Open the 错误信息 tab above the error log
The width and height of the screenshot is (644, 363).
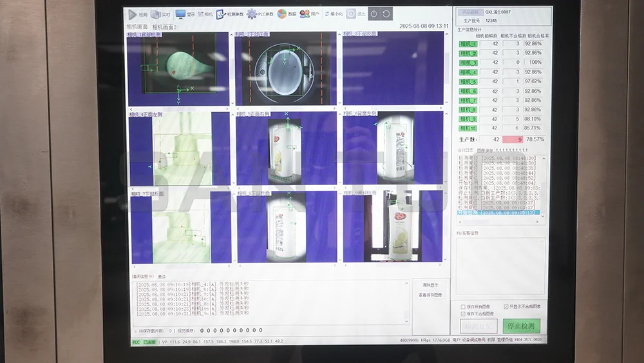point(142,276)
